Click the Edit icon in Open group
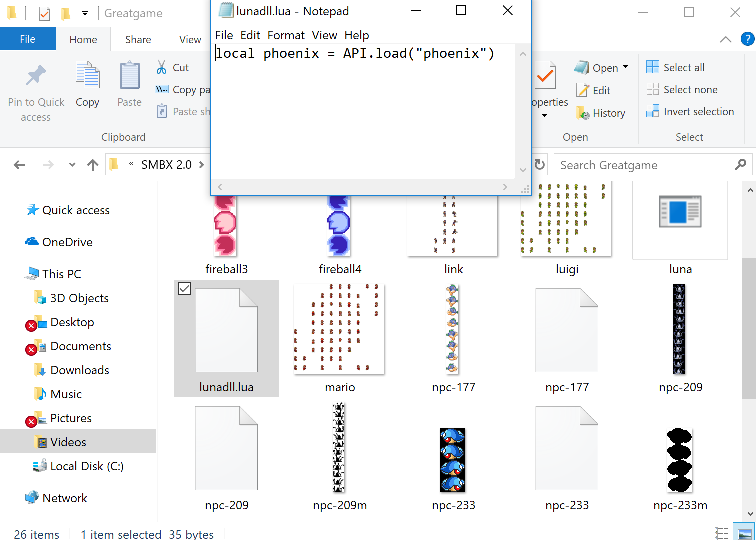Screen dimensions: 756x540 (x=582, y=90)
